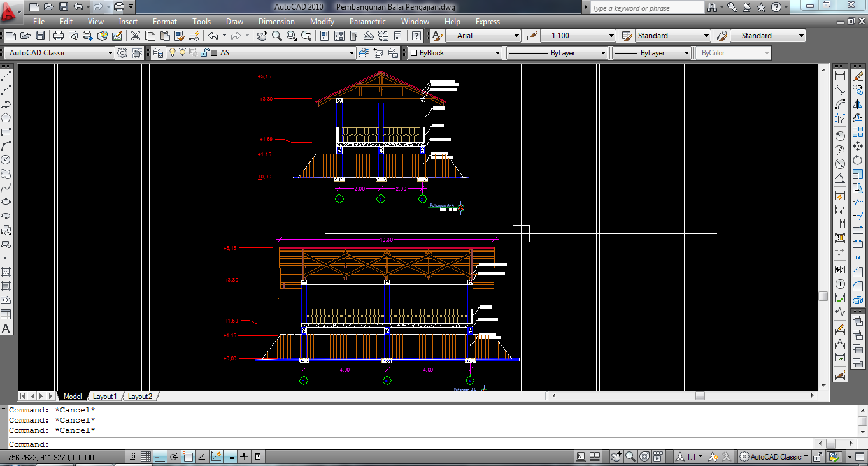This screenshot has height=466, width=868.
Task: Select the Radius dimension tool
Action: pos(840,135)
